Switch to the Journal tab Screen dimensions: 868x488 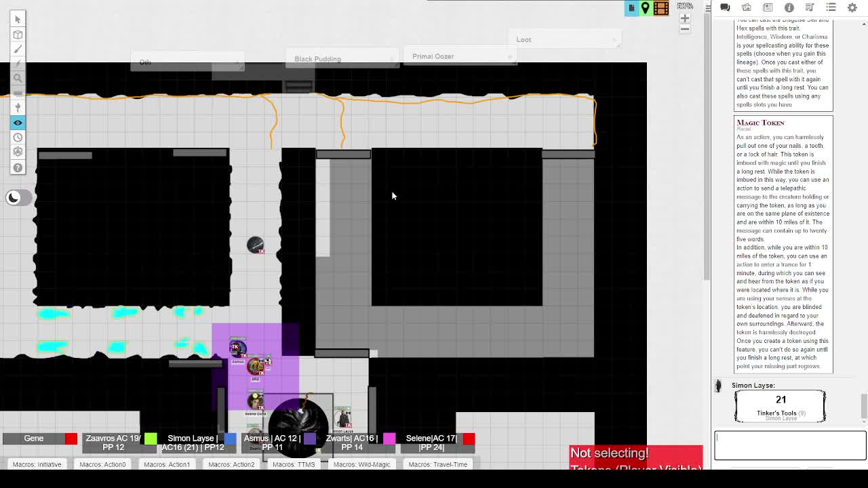coord(768,7)
